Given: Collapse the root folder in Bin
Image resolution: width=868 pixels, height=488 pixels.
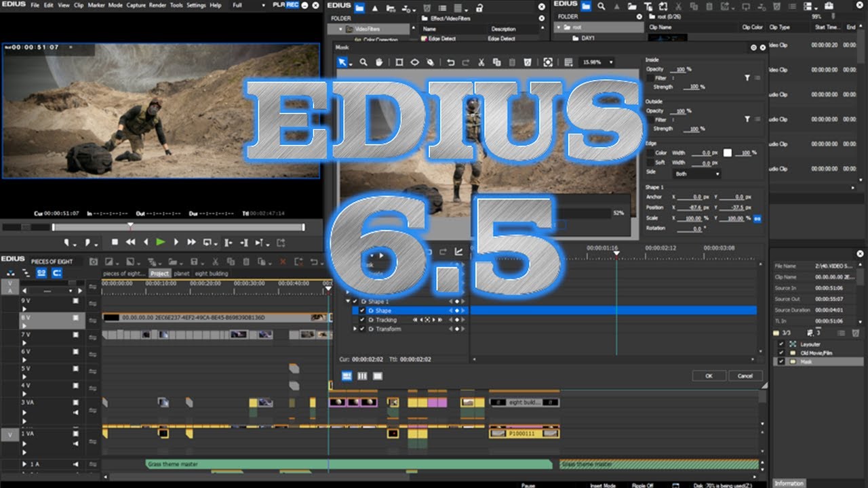Looking at the screenshot, I should (559, 28).
